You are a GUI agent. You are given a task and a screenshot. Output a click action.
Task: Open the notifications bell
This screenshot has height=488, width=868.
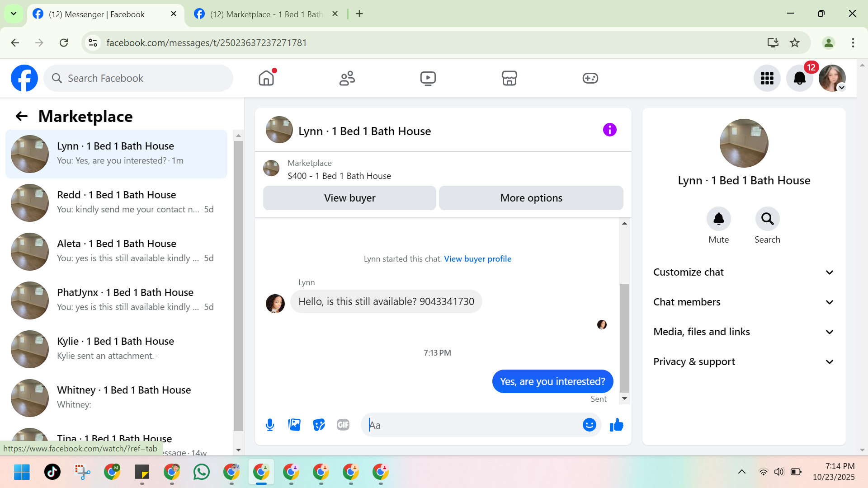tap(799, 78)
